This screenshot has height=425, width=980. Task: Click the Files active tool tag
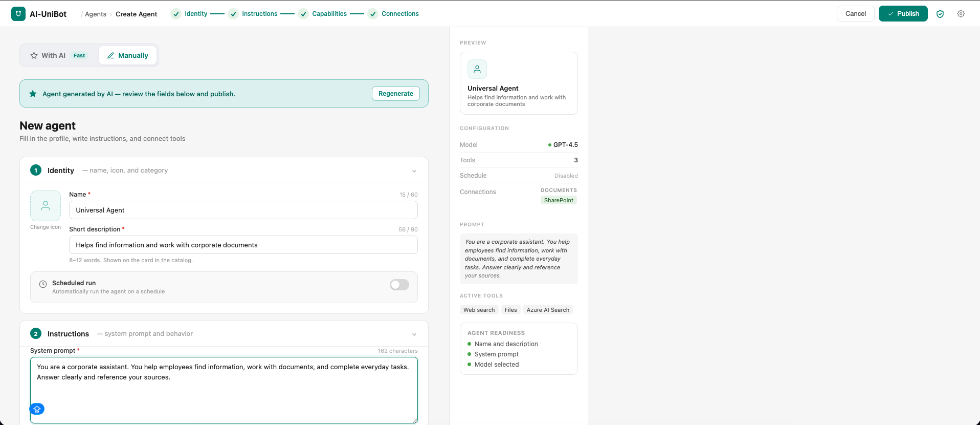[x=510, y=310]
